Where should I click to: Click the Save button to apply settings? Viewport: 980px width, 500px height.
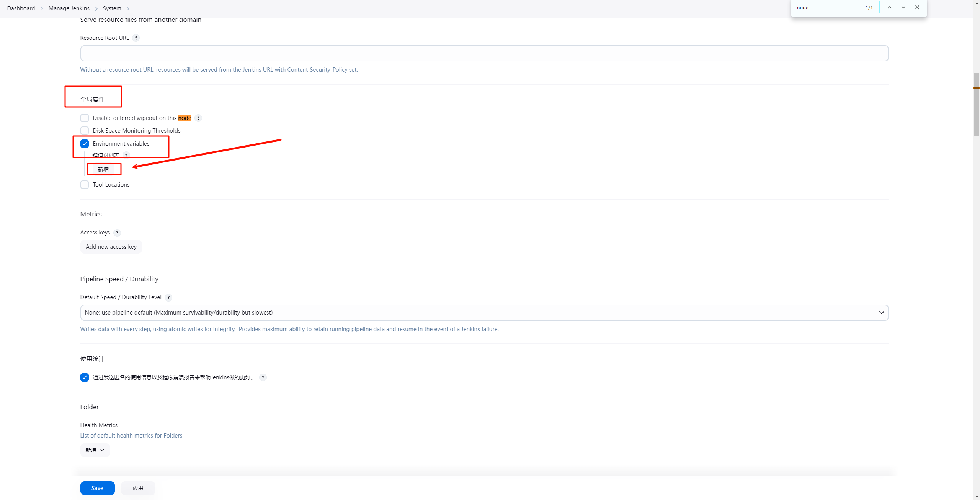coord(98,488)
